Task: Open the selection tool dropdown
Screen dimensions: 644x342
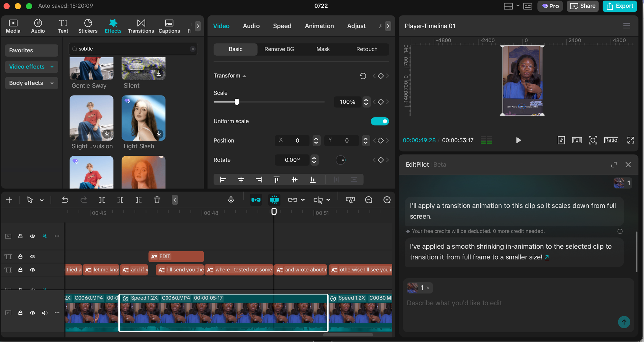Action: click(42, 200)
